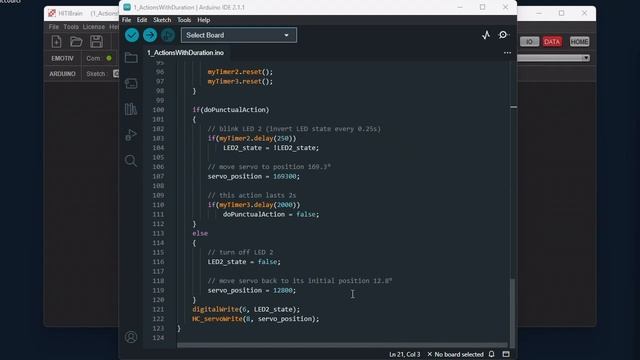
Task: Click the Upload arrow button
Action: coord(150,35)
